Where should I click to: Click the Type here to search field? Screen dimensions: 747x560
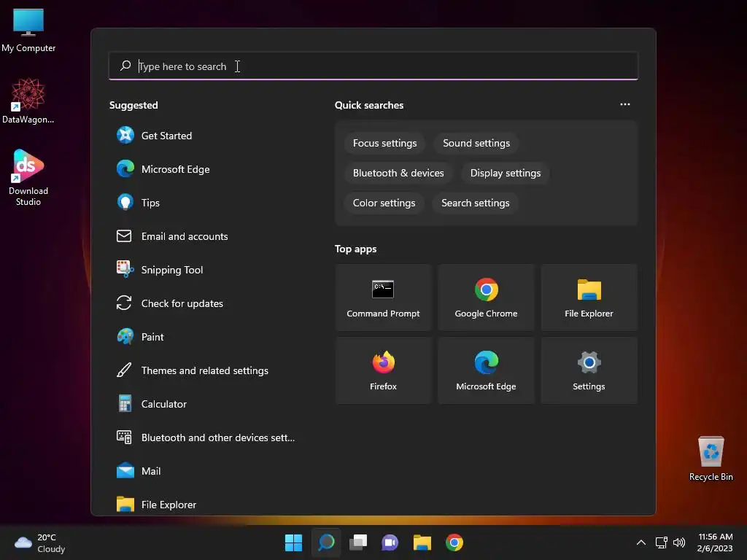tap(373, 66)
